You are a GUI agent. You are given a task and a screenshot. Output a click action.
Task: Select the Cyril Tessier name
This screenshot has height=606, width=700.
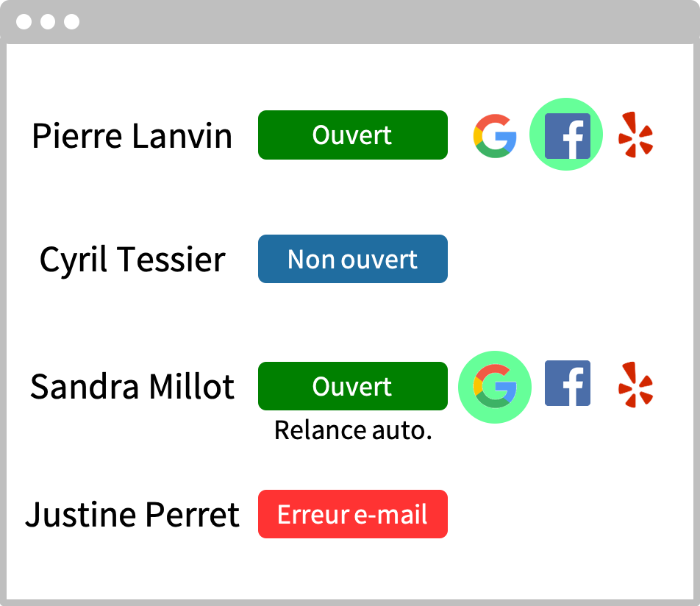pos(132,260)
